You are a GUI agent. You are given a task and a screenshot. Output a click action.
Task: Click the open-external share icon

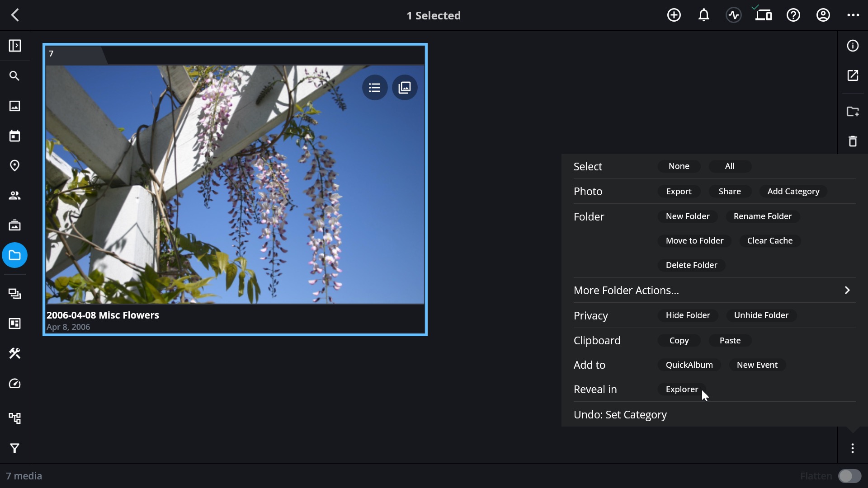click(853, 75)
